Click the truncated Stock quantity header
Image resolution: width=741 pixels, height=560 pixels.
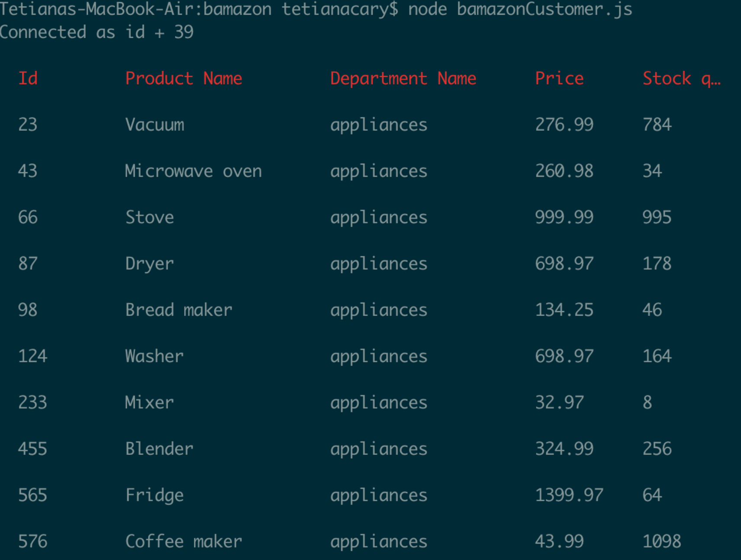[x=681, y=79]
